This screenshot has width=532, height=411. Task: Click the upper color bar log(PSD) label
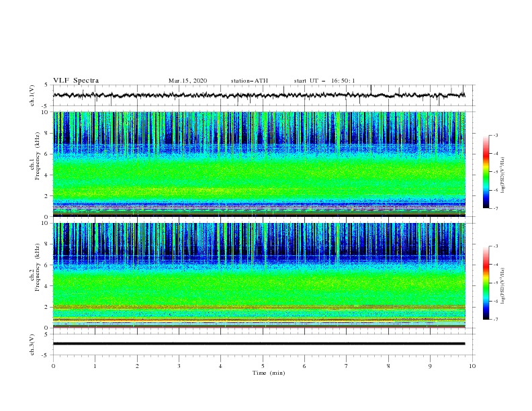pos(503,175)
